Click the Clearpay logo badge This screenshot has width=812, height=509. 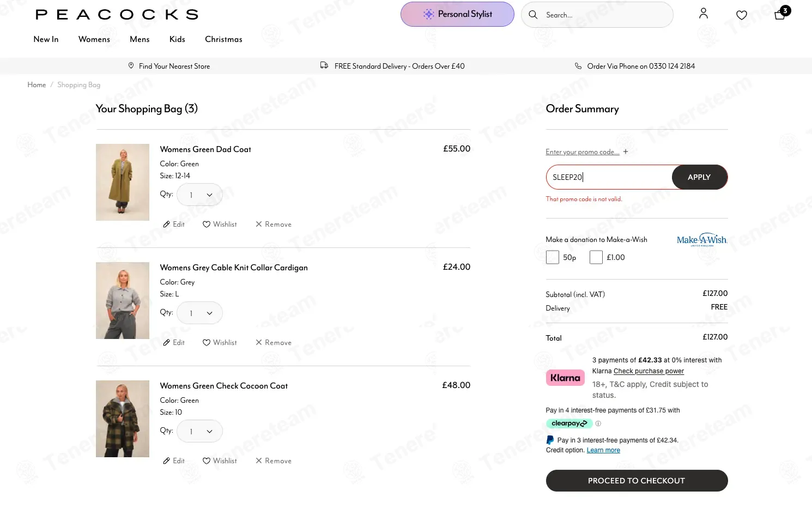click(x=569, y=423)
